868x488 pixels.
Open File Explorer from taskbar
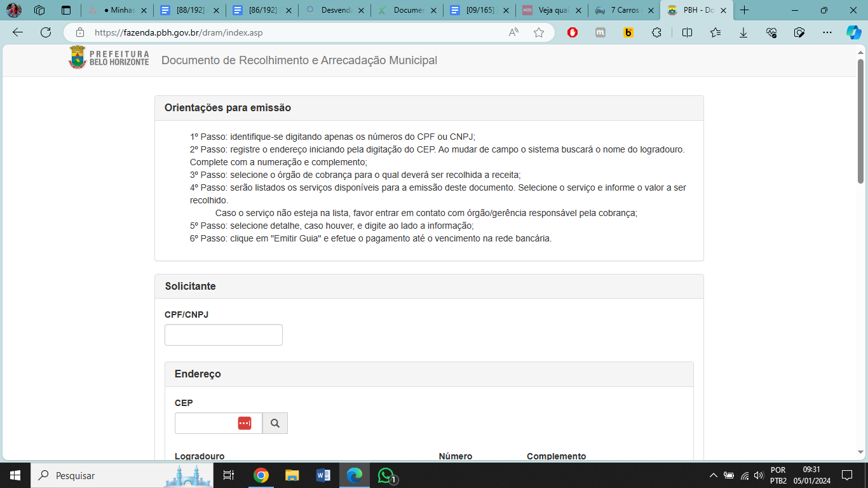292,475
